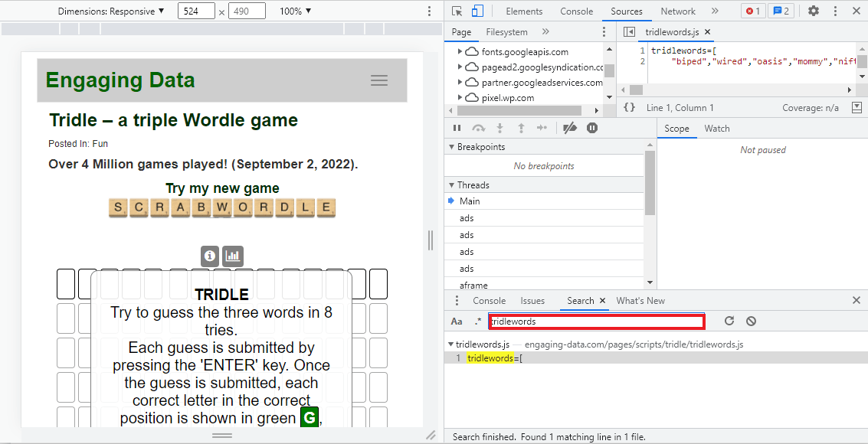The image size is (868, 444).
Task: Close the Search drawer tab
Action: (x=603, y=301)
